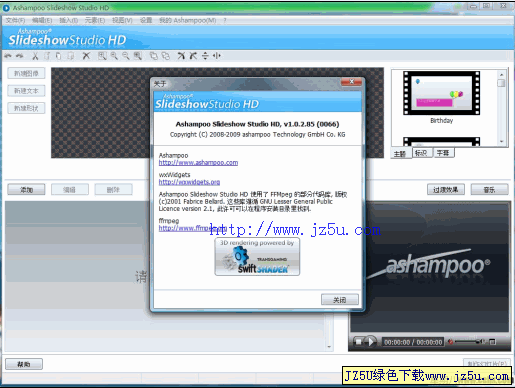
Task: Click the second crossed-arrows toolbar icon
Action: click(x=193, y=56)
